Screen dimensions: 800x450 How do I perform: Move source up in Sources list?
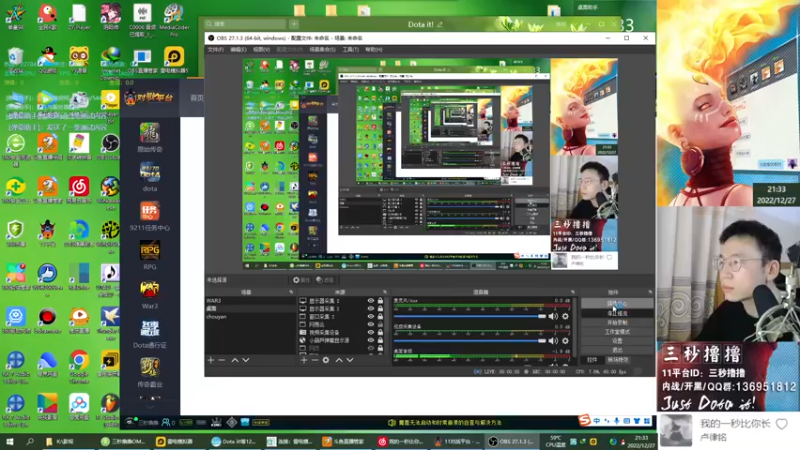tap(339, 360)
